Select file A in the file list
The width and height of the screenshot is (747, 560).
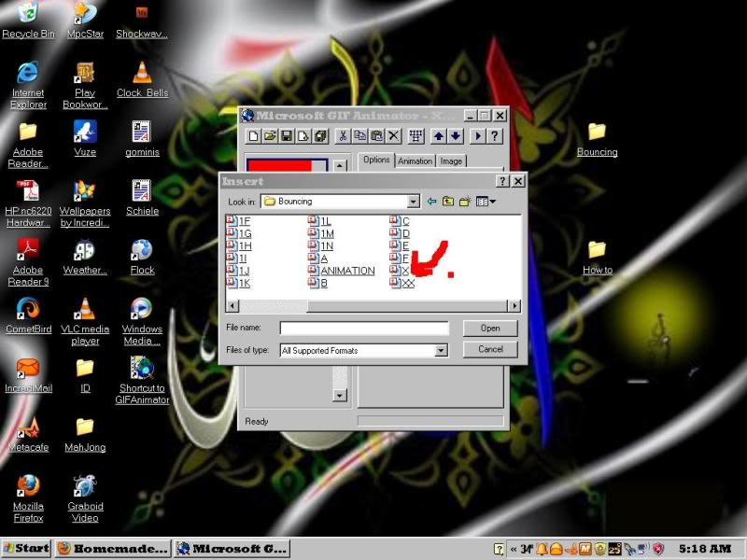click(x=317, y=259)
